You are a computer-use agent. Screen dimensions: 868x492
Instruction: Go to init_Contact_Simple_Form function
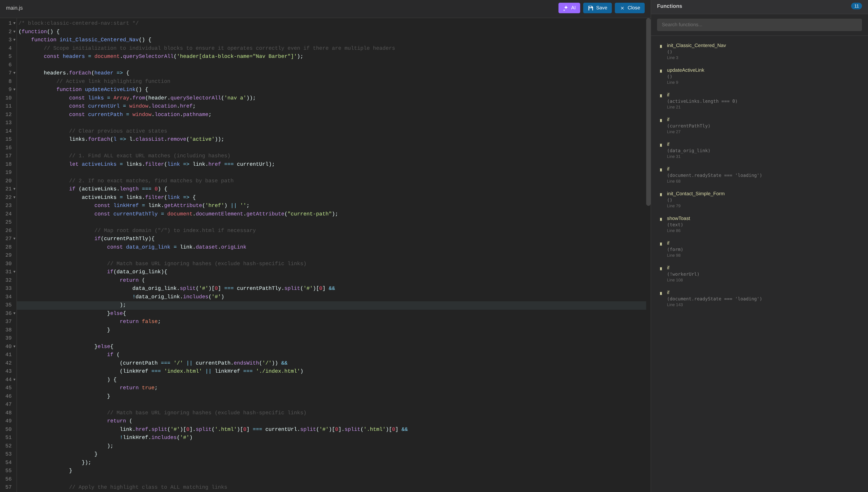[696, 194]
